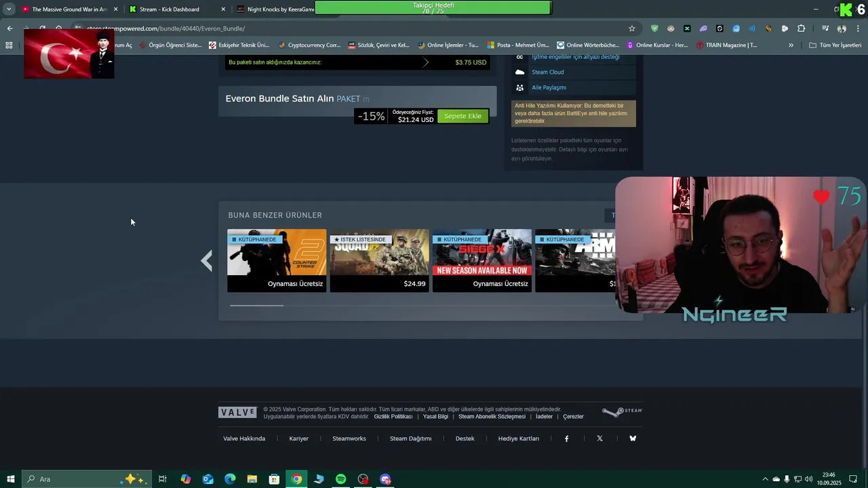Open Spotify from the taskbar

[x=340, y=479]
